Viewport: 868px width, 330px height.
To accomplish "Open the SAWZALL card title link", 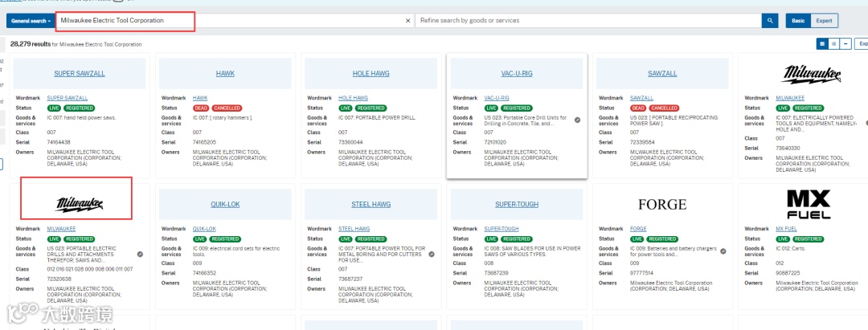I will (662, 74).
